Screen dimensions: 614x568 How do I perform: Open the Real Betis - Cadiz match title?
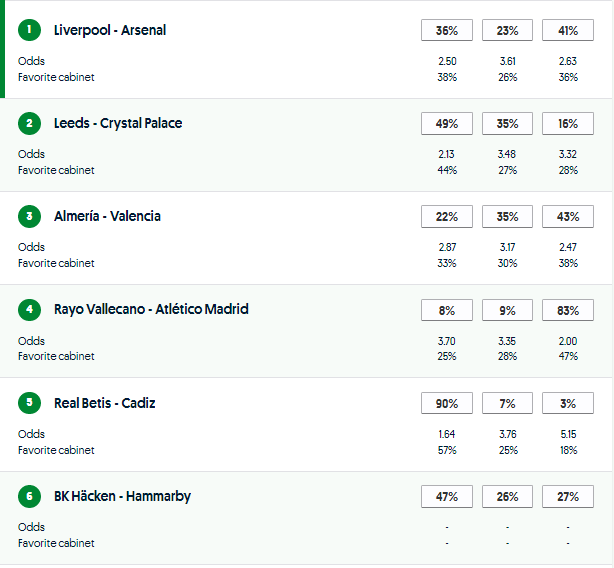[x=105, y=403]
